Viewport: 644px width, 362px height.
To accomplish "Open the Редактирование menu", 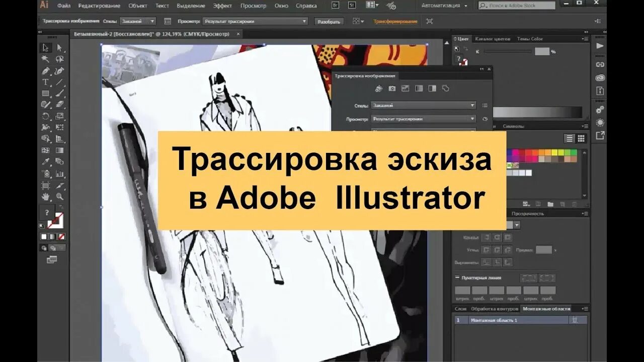I will [99, 6].
